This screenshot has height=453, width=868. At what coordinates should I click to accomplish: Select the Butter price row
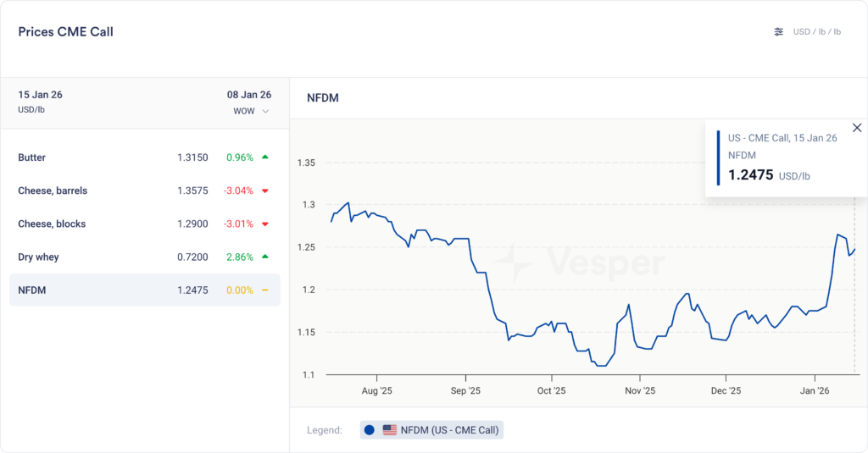[144, 157]
